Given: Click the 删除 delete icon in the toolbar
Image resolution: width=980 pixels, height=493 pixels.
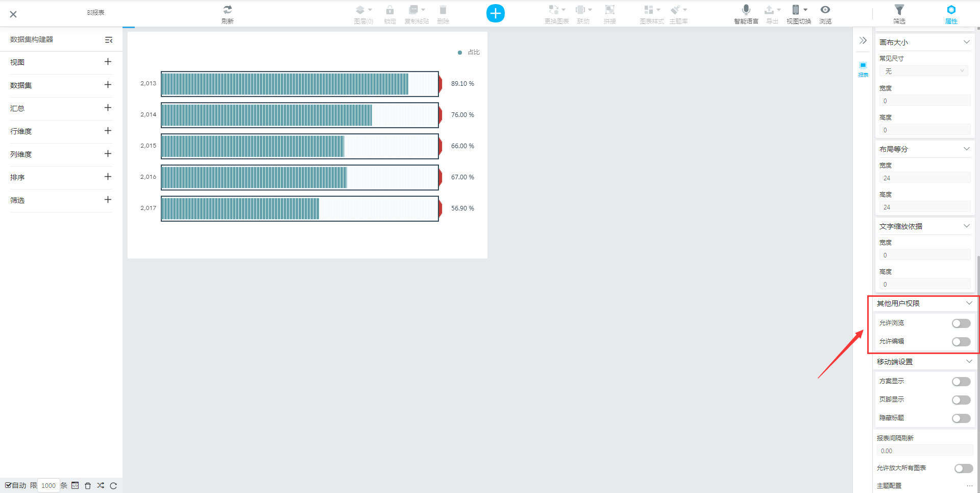Looking at the screenshot, I should coord(443,10).
